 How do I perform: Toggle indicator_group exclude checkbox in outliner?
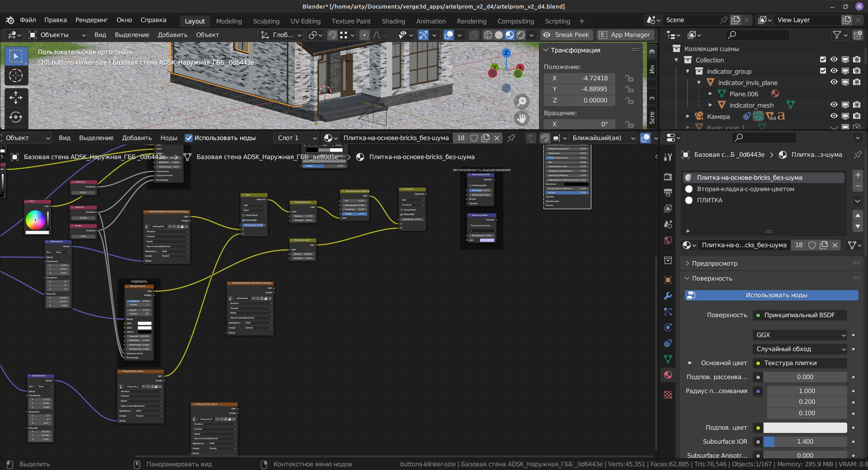pos(823,71)
